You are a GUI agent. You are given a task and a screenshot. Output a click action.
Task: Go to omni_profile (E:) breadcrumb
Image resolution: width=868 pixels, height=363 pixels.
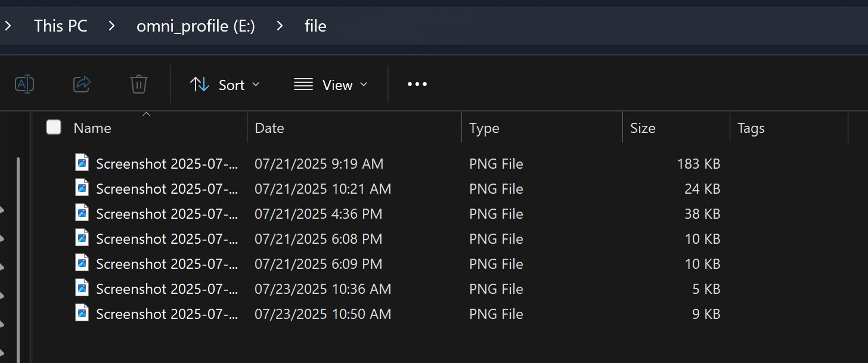click(x=196, y=26)
